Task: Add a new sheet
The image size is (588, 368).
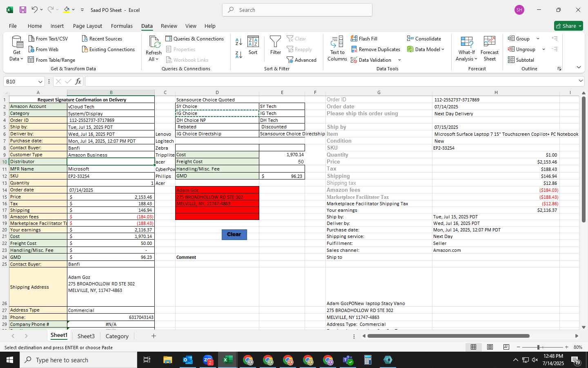Action: pos(154,336)
